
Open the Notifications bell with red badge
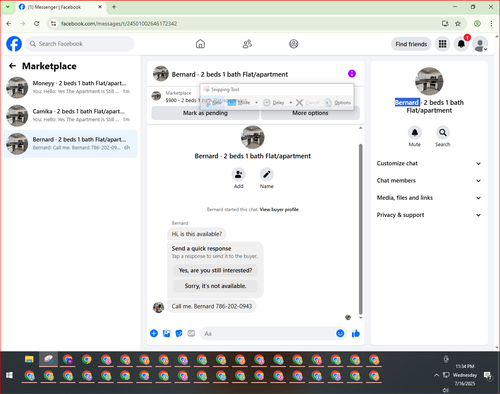[461, 44]
